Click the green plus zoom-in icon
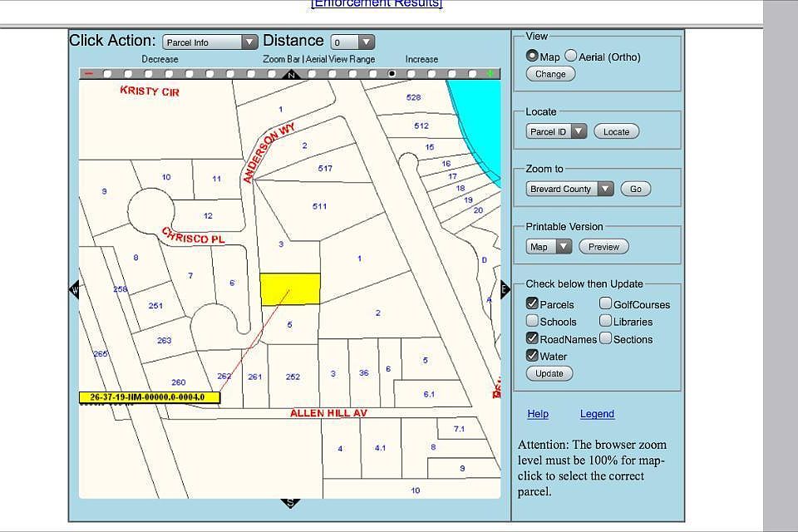This screenshot has height=532, width=798. [490, 74]
